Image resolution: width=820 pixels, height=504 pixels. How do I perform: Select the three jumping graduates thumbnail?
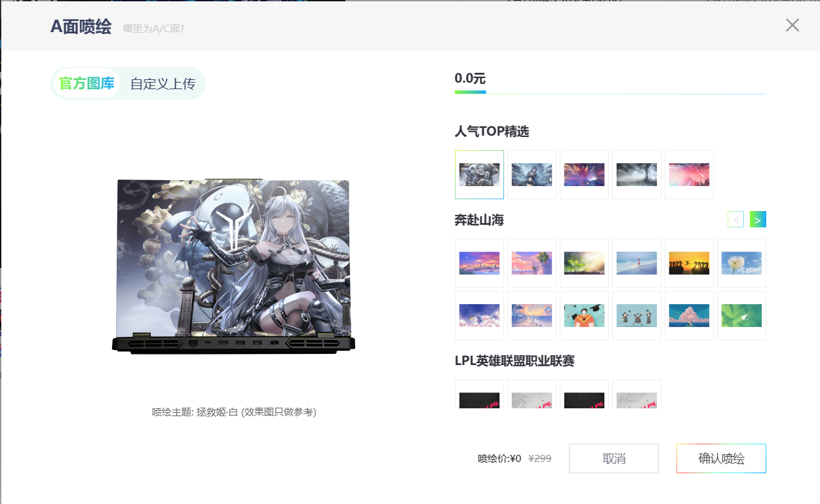coord(636,315)
